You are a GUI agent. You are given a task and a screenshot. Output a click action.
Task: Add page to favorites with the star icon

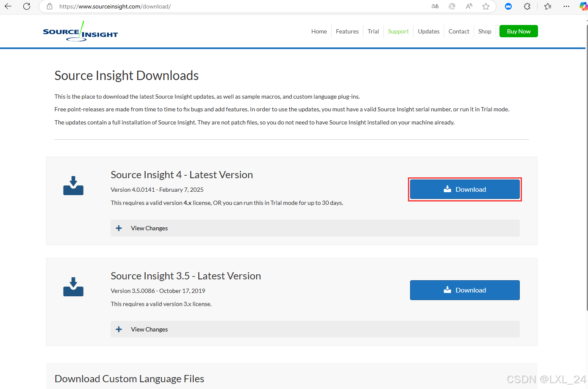pos(486,6)
